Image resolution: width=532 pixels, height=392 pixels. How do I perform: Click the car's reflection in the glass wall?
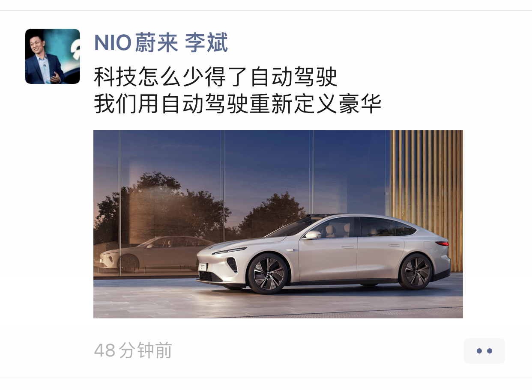click(x=154, y=254)
